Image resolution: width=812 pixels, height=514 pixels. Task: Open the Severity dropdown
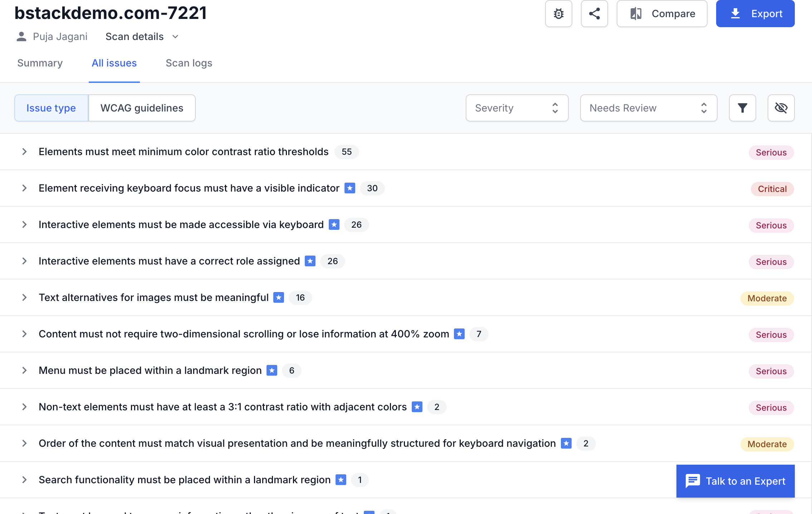tap(517, 108)
